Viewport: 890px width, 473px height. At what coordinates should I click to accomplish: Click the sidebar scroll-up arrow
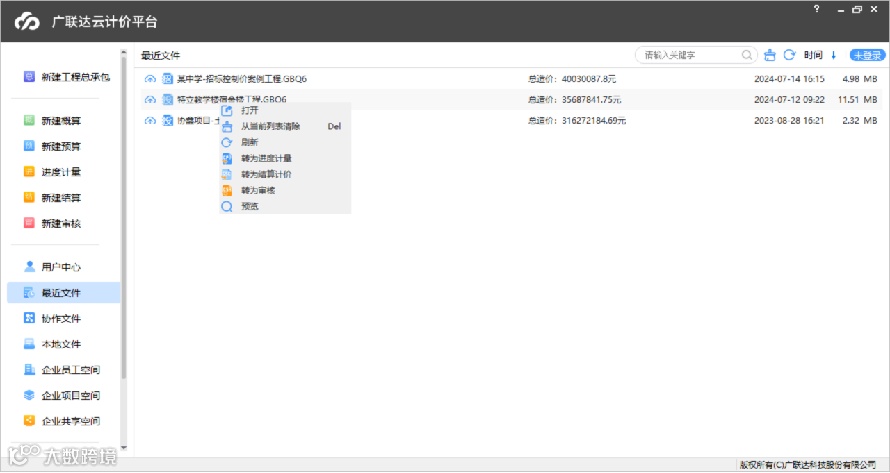click(124, 53)
